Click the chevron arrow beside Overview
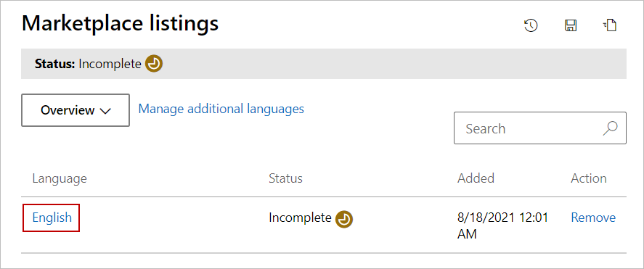 click(x=105, y=111)
